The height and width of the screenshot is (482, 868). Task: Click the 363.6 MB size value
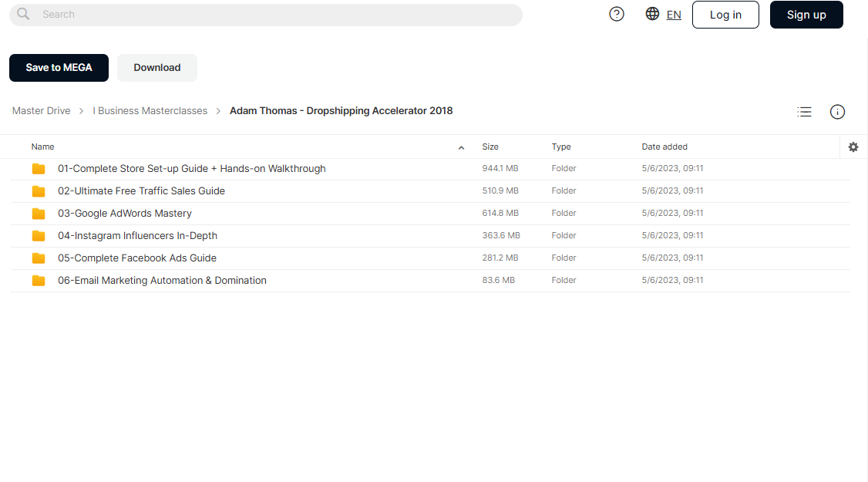point(501,235)
